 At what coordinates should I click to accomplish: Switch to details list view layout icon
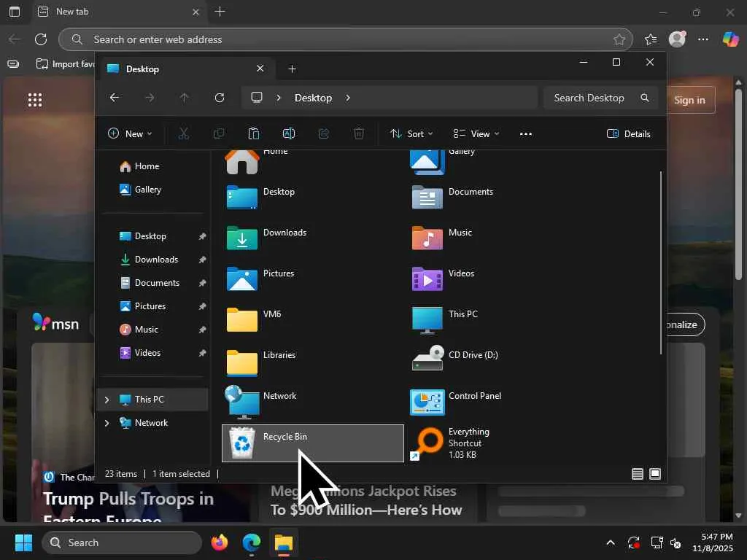(638, 474)
